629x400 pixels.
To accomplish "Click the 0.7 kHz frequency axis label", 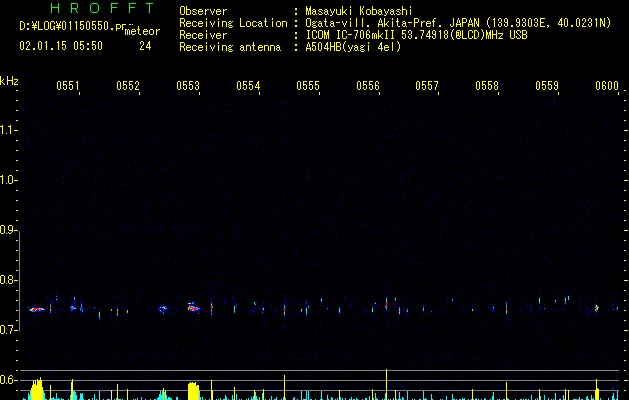I will 8,330.
